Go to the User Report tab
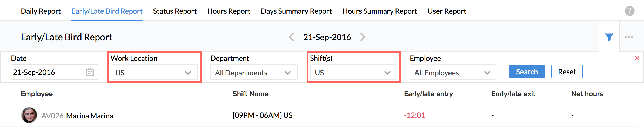The height and width of the screenshot is (128, 644). click(x=447, y=11)
